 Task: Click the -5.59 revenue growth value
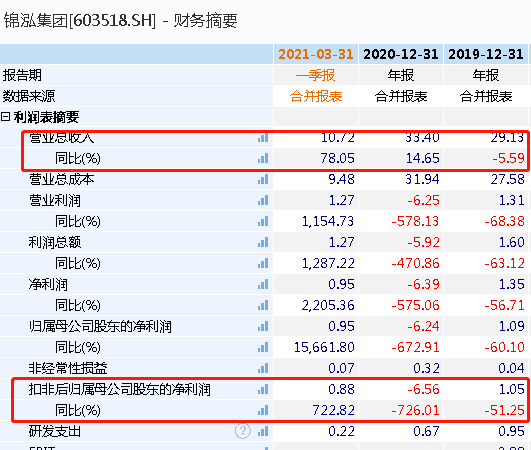(x=508, y=158)
